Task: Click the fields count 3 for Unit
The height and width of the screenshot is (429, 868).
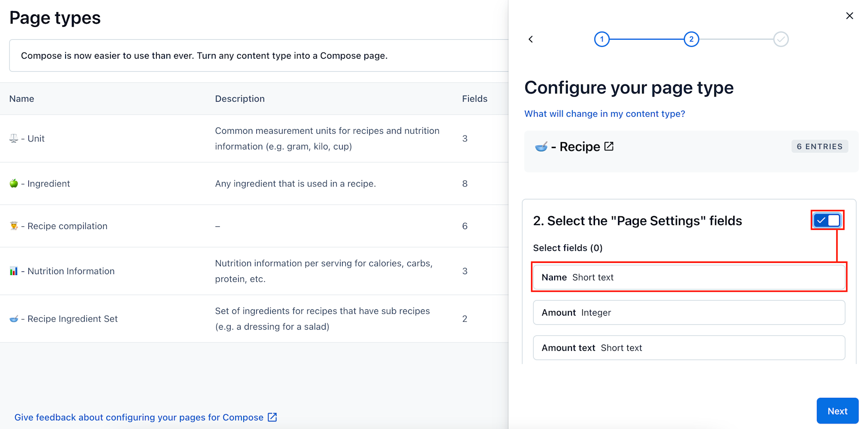Action: coord(465,139)
